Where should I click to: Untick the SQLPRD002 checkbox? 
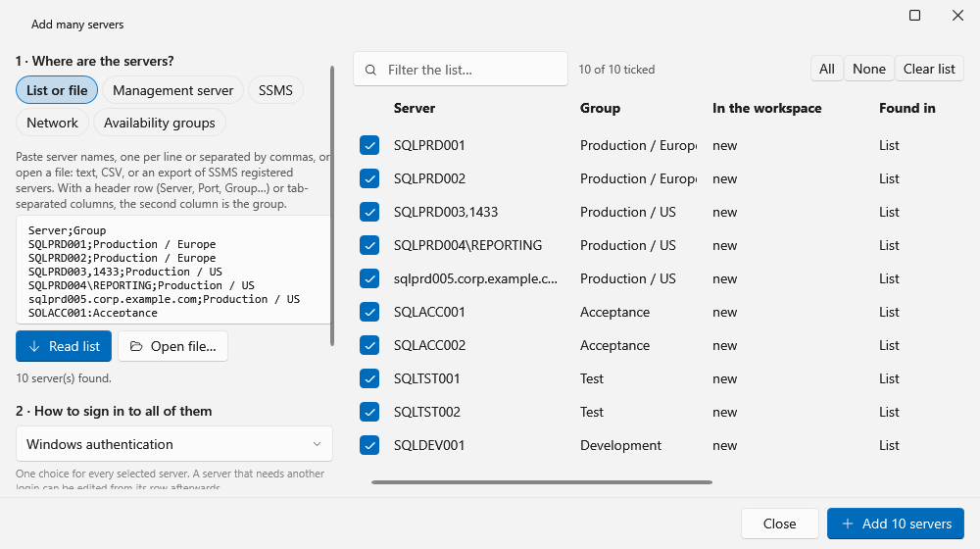click(369, 178)
